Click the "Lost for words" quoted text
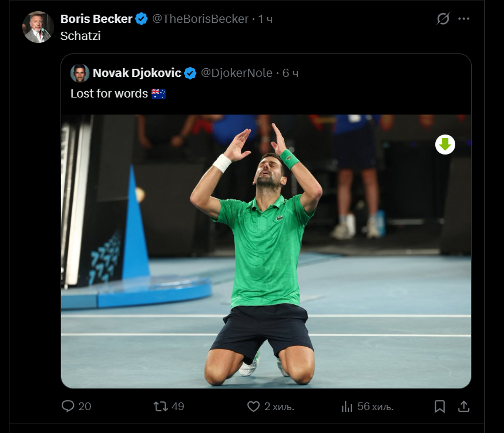 pyautogui.click(x=109, y=93)
